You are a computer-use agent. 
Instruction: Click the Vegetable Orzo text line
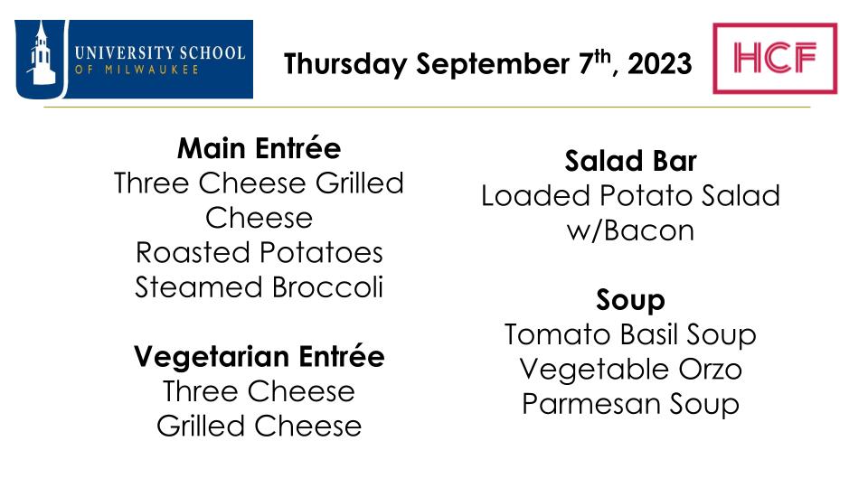(630, 370)
